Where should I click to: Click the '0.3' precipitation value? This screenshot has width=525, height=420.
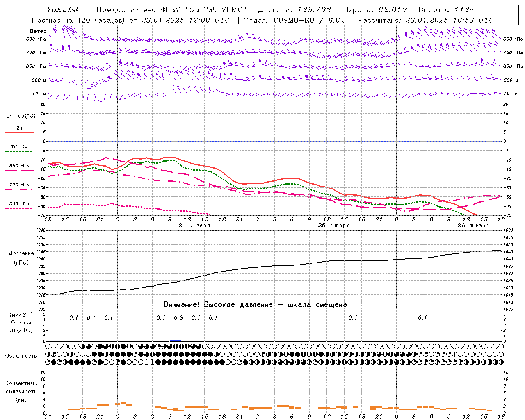pos(178,317)
